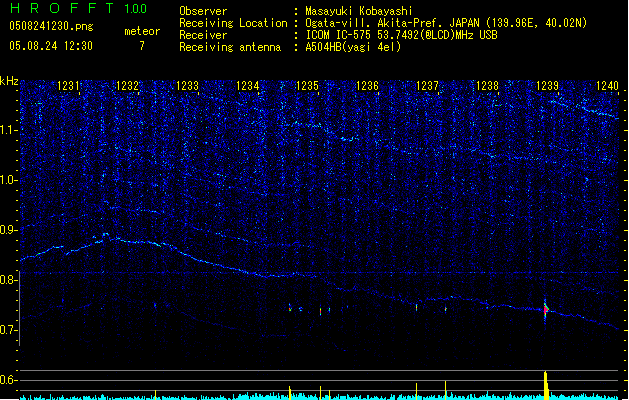Click the "Observer" field label
The image size is (629, 400).
(x=203, y=11)
